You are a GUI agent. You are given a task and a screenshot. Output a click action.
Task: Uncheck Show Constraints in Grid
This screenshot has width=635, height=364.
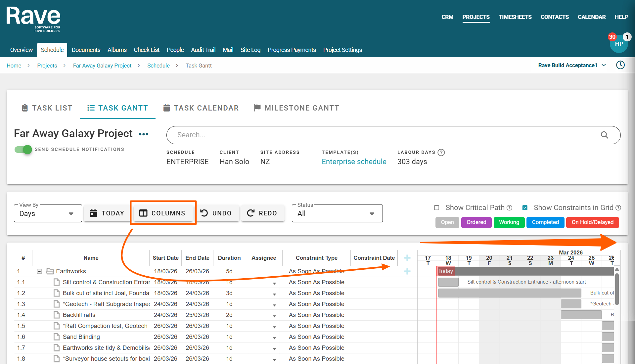(525, 208)
